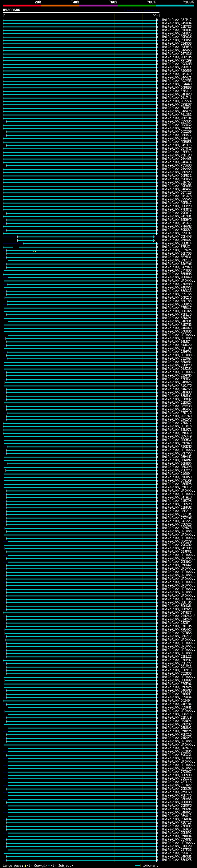Click the red 20% identity color segment
The height and width of the screenshot is (868, 197).
click(22, 6)
